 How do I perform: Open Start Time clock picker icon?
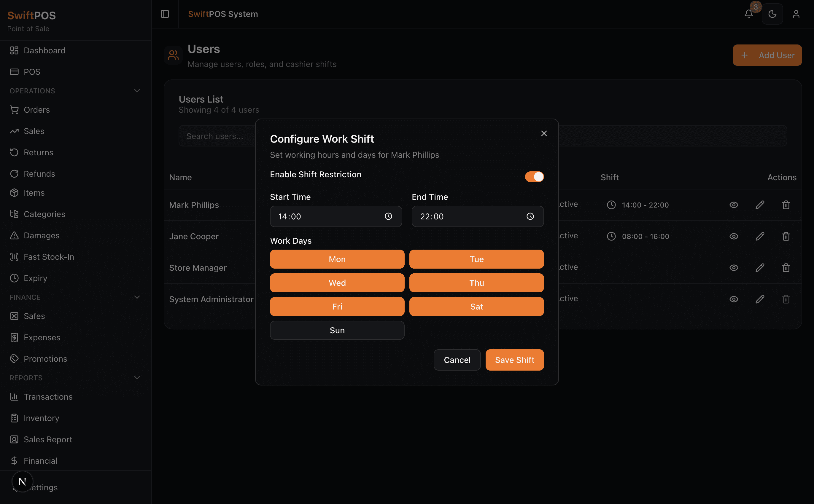388,217
